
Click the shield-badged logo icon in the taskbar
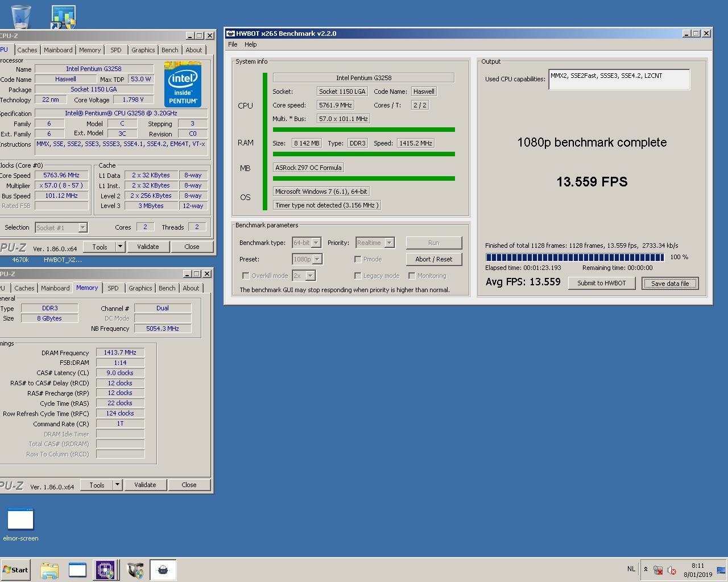[135, 570]
